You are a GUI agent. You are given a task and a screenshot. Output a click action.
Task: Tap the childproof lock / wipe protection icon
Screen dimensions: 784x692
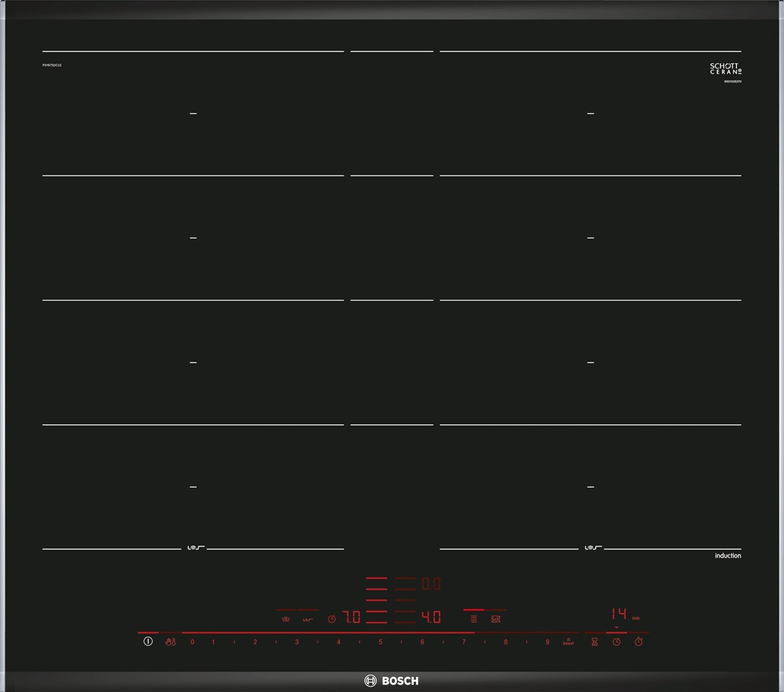[x=170, y=642]
